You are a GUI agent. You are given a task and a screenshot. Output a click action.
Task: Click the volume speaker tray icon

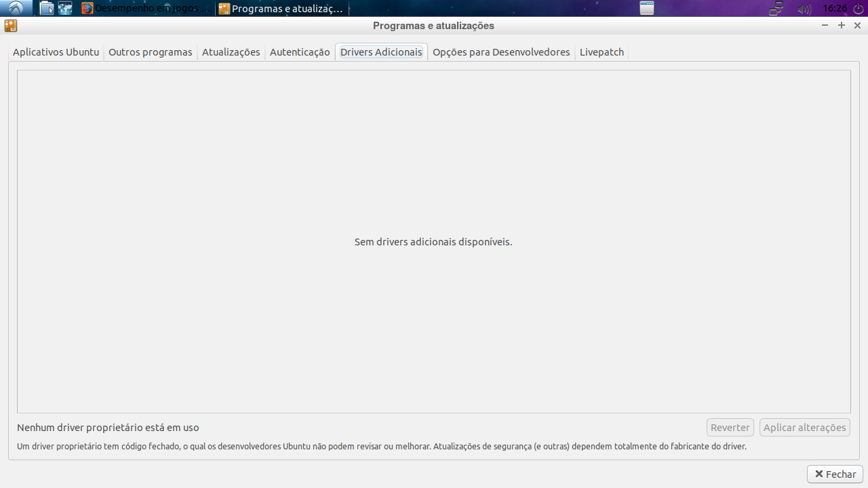pos(804,9)
